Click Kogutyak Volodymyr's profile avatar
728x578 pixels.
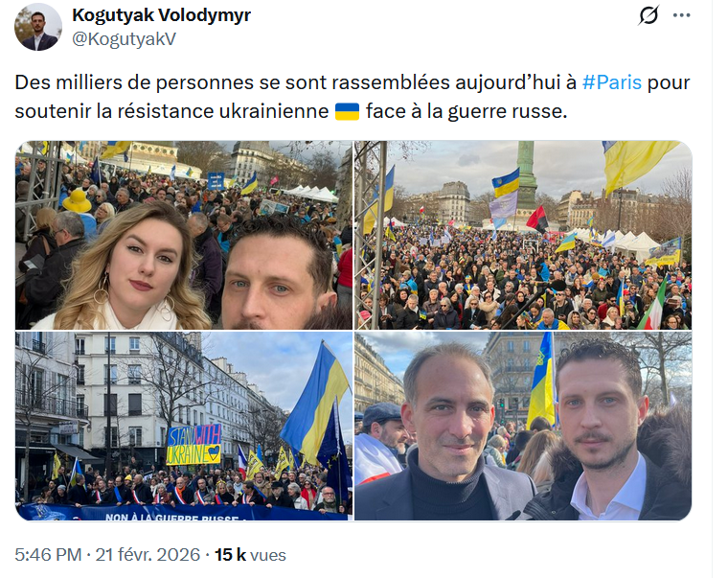tap(38, 27)
